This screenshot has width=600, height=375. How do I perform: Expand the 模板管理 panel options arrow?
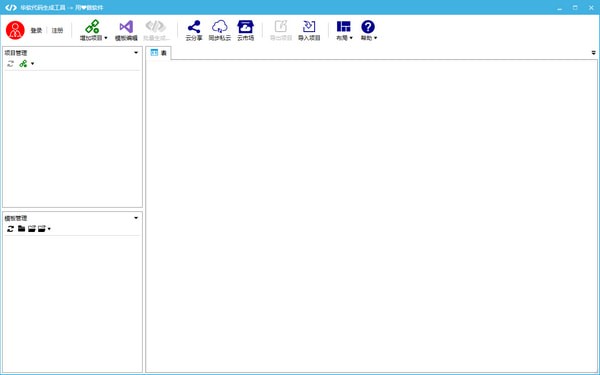136,218
